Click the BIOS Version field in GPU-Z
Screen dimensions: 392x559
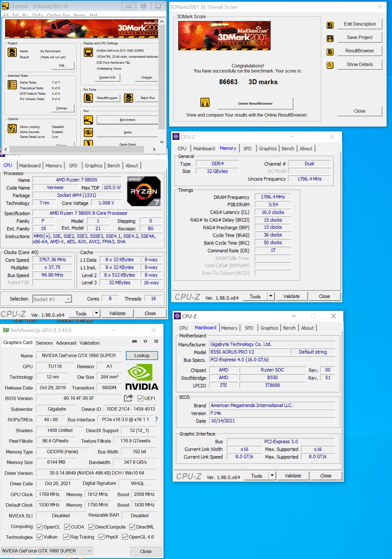(79, 398)
